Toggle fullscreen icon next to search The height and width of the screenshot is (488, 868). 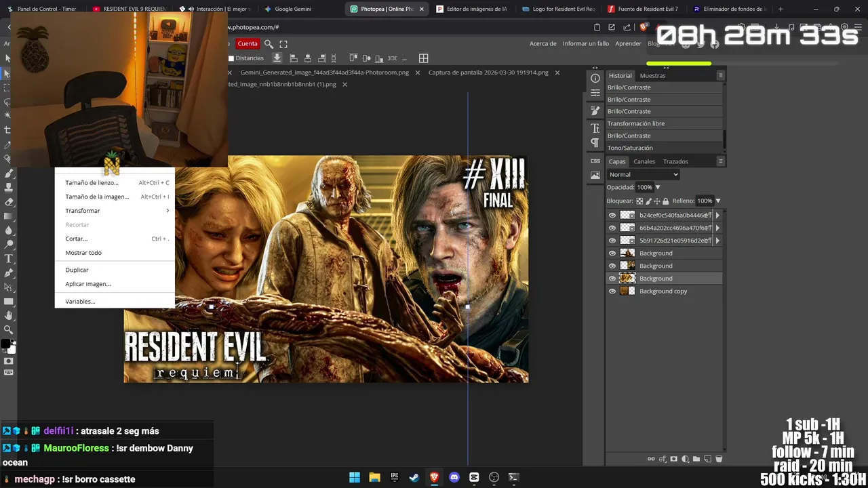[x=283, y=43]
